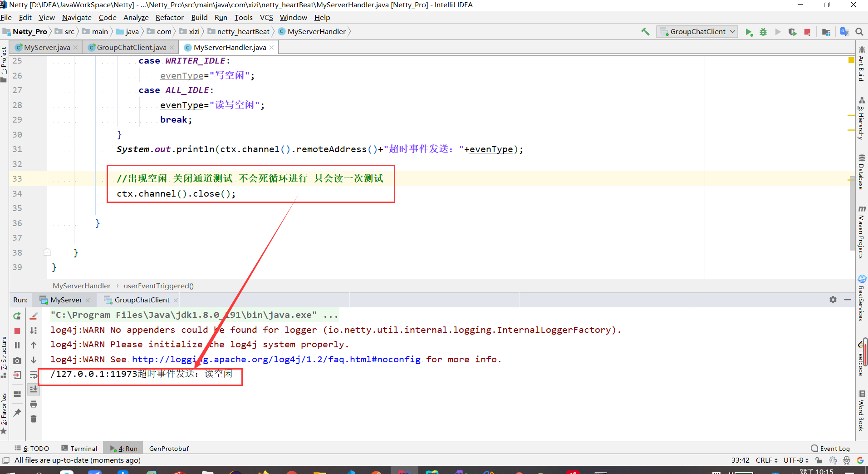The width and height of the screenshot is (868, 474).
Task: Open the File menu
Action: (6, 17)
